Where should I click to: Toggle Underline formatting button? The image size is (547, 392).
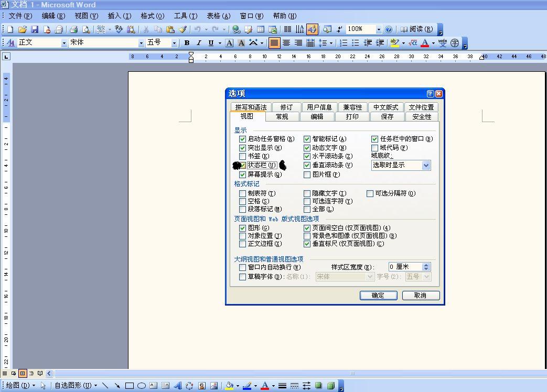(x=211, y=43)
